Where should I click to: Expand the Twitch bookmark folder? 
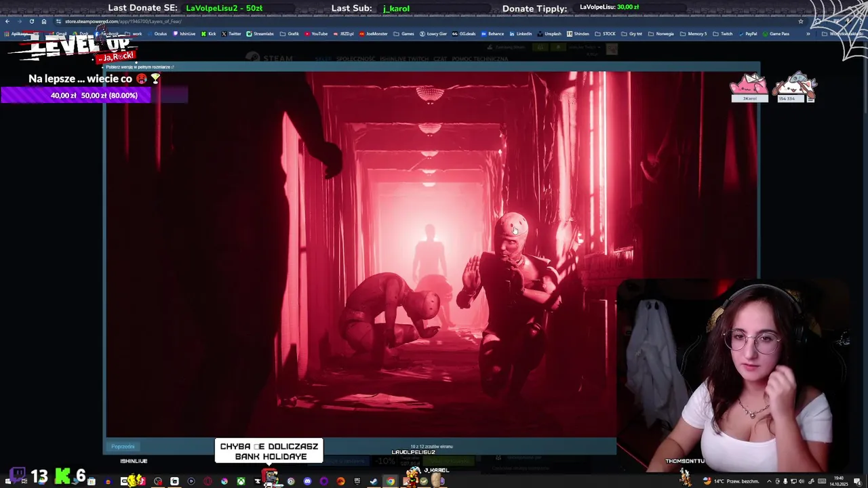point(723,34)
